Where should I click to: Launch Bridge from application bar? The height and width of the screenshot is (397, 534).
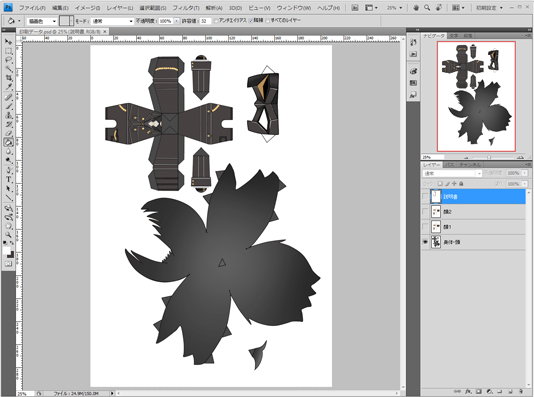[355, 7]
